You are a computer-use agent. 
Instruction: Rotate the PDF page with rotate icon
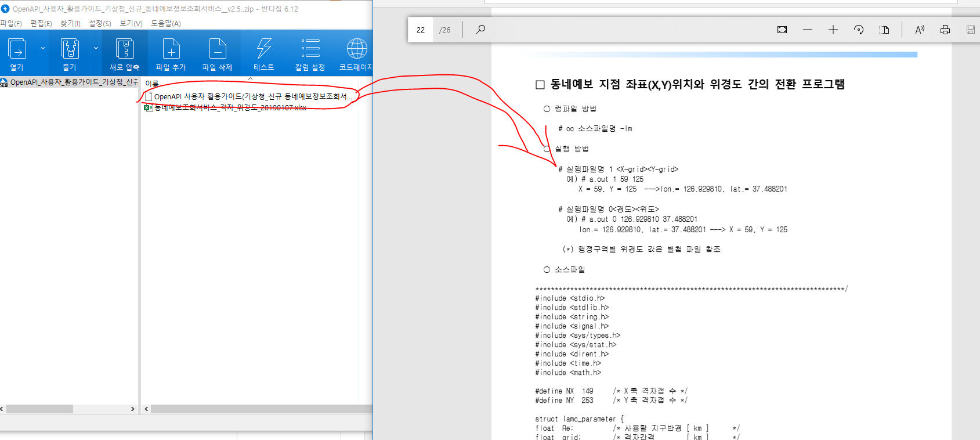[x=859, y=30]
